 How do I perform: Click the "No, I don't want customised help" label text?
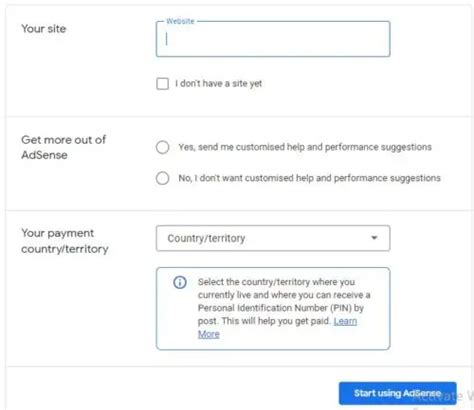tap(309, 178)
